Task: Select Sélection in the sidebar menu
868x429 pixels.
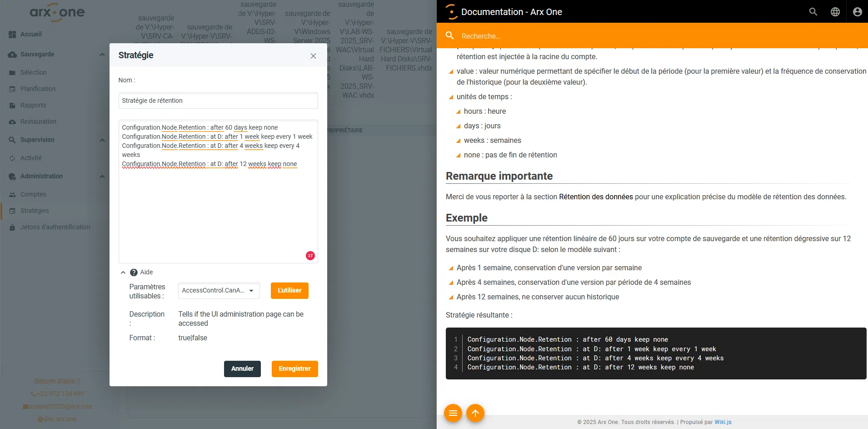Action: pos(33,72)
